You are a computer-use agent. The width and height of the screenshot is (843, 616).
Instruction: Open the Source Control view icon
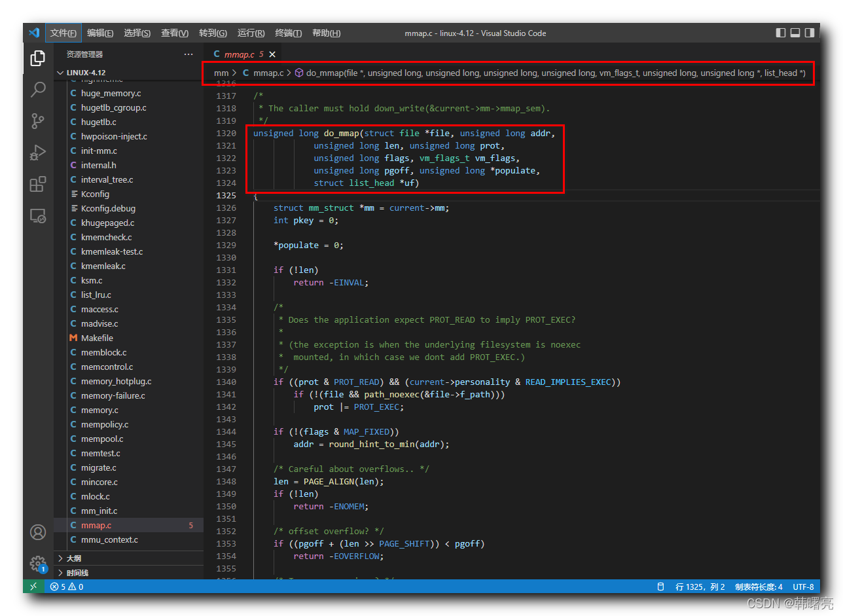click(38, 120)
